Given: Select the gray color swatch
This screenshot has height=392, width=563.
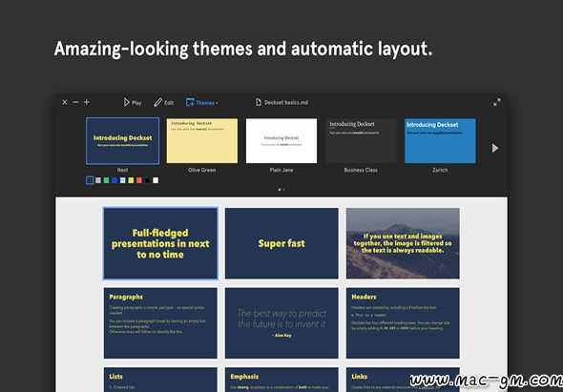Looking at the screenshot, I should [x=98, y=180].
